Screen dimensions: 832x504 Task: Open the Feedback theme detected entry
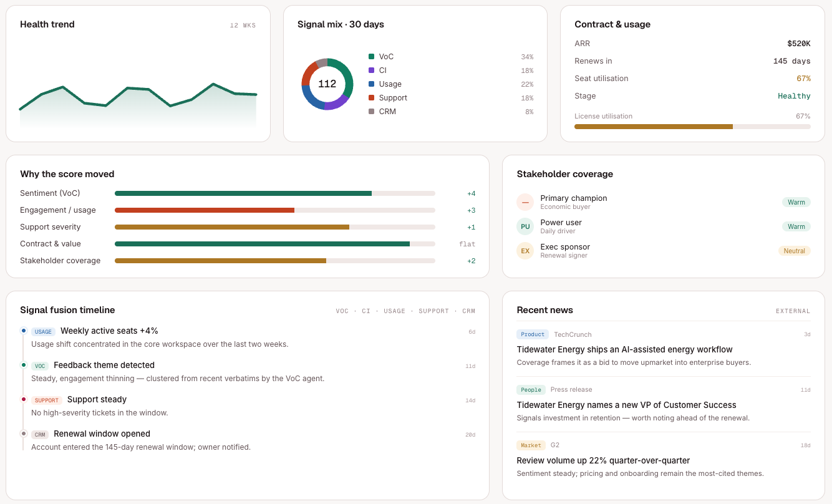coord(104,366)
